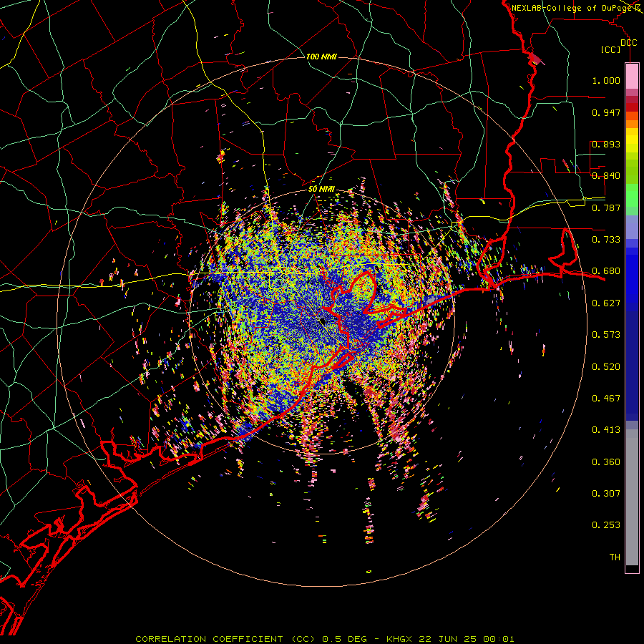The width and height of the screenshot is (644, 644).
Task: Click the 0.627 legend value
Action: [x=606, y=303]
